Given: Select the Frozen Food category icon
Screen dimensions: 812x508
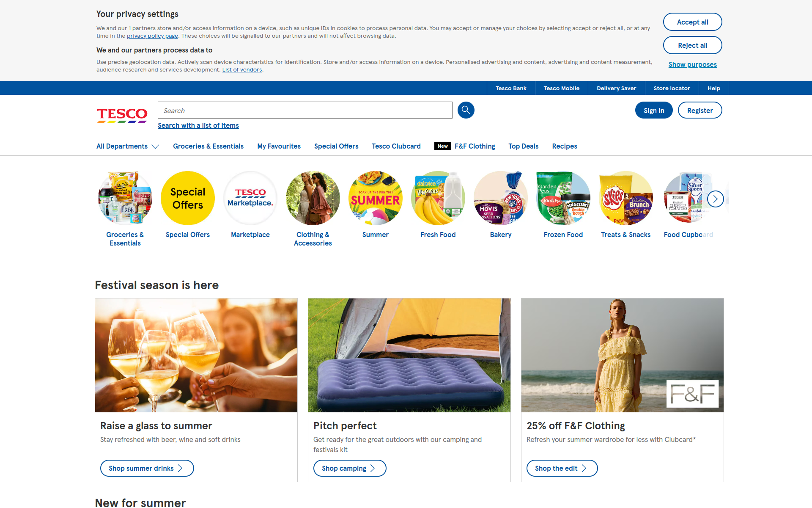Looking at the screenshot, I should [x=563, y=198].
